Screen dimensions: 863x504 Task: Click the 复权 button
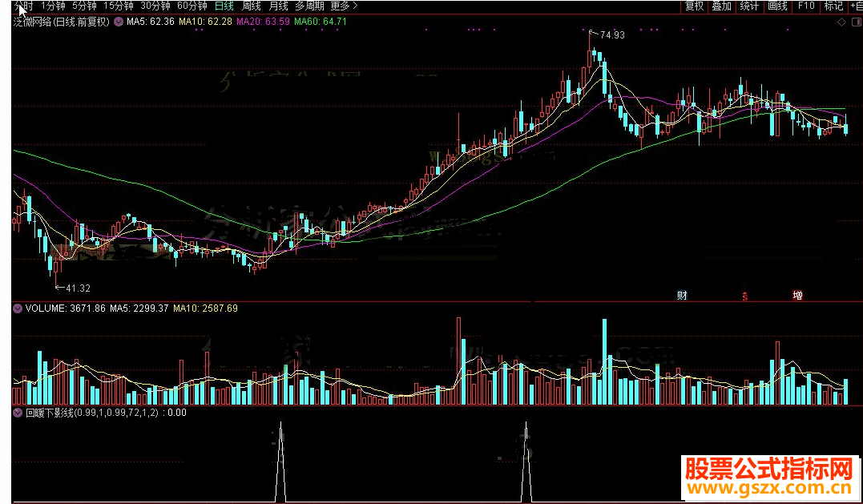694,6
